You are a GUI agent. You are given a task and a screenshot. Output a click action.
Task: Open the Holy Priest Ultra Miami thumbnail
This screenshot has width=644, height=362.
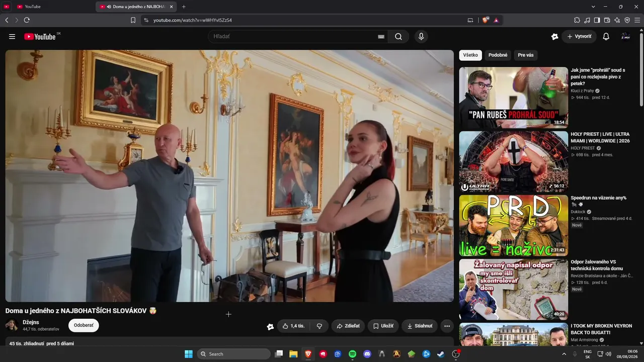[514, 161]
